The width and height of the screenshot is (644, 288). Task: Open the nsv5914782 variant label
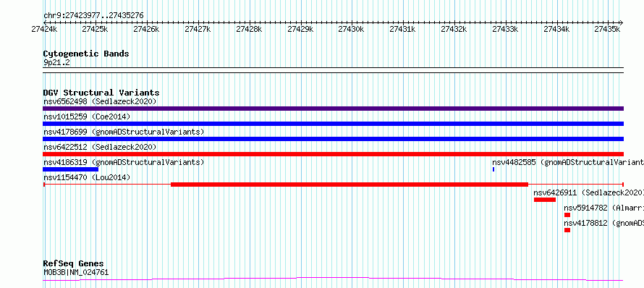point(603,208)
